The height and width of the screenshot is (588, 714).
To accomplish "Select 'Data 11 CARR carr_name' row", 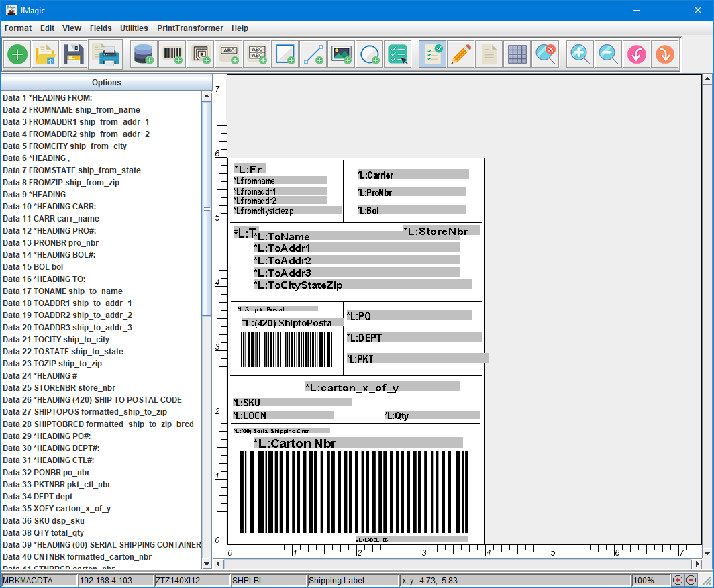I will pos(101,219).
